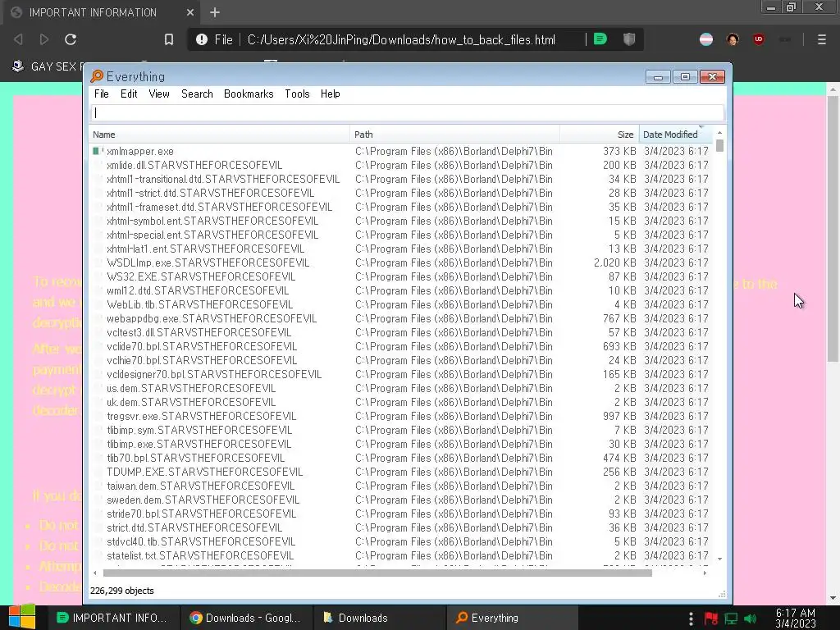Click the Everything taskbar item
Viewport: 840px width, 630px height.
click(512, 618)
